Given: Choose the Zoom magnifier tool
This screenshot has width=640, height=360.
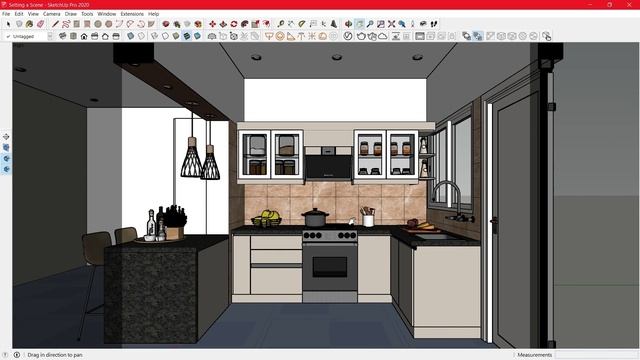Looking at the screenshot, I should pyautogui.click(x=370, y=24).
